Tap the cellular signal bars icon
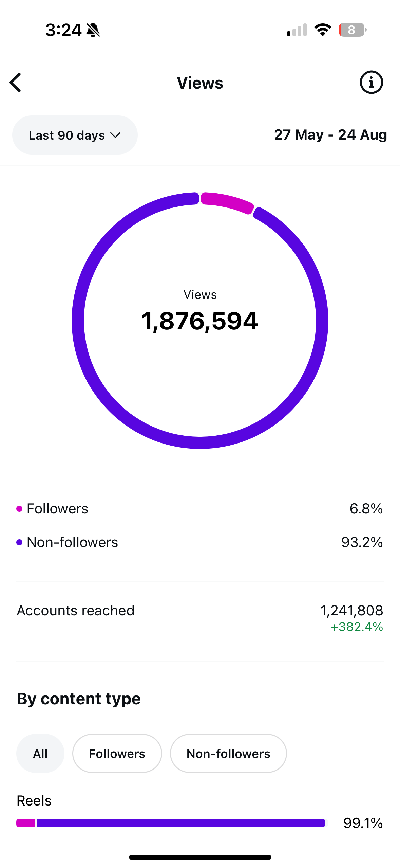The width and height of the screenshot is (400, 868). (297, 30)
